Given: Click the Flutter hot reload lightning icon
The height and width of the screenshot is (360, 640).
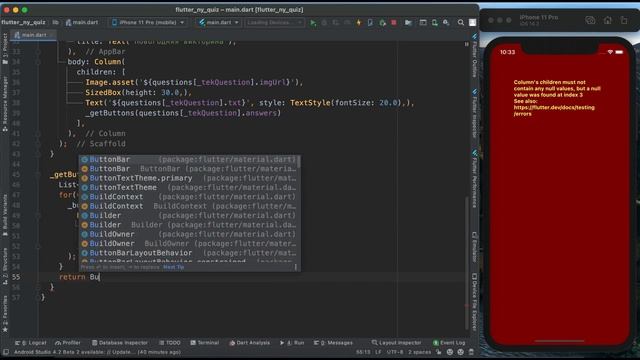Looking at the screenshot, I should 359,23.
